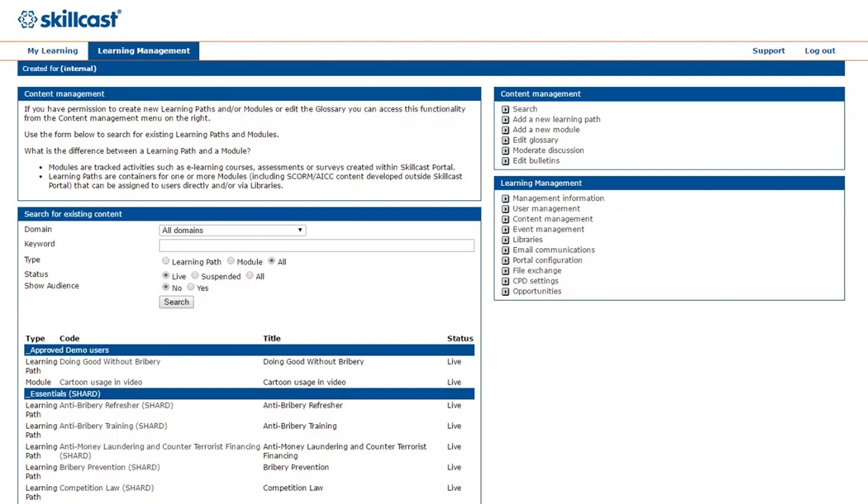Screen dimensions: 868x504
Task: Select the Module type radio button
Action: pyautogui.click(x=231, y=261)
